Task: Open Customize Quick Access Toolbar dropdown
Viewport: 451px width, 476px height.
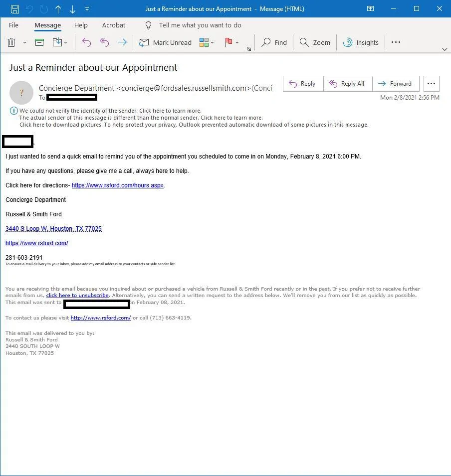Action: (87, 9)
